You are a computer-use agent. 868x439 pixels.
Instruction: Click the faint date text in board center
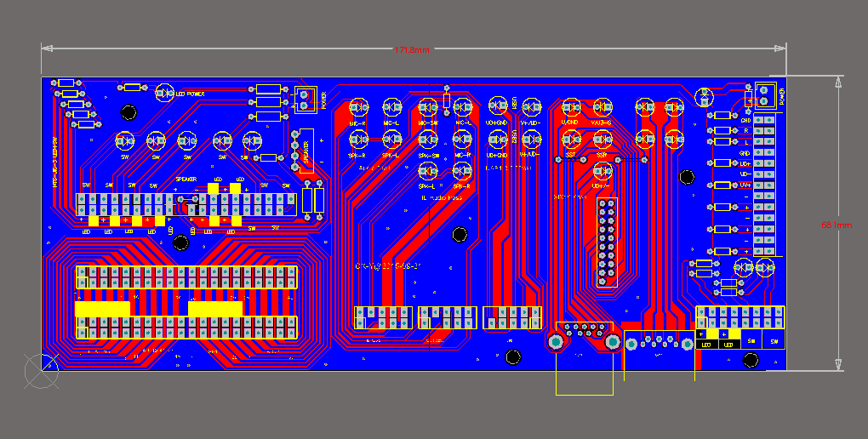pos(388,266)
